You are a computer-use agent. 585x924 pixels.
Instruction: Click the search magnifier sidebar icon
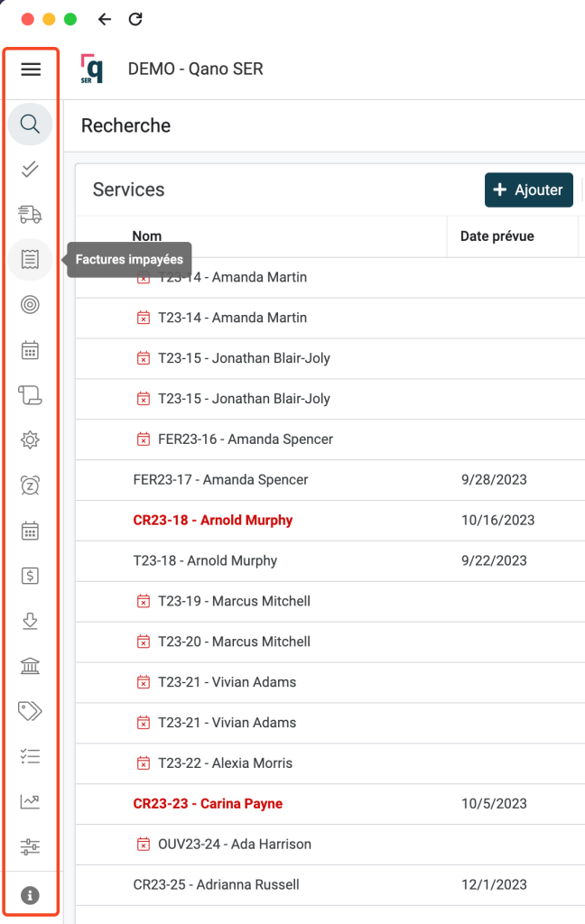pos(30,125)
